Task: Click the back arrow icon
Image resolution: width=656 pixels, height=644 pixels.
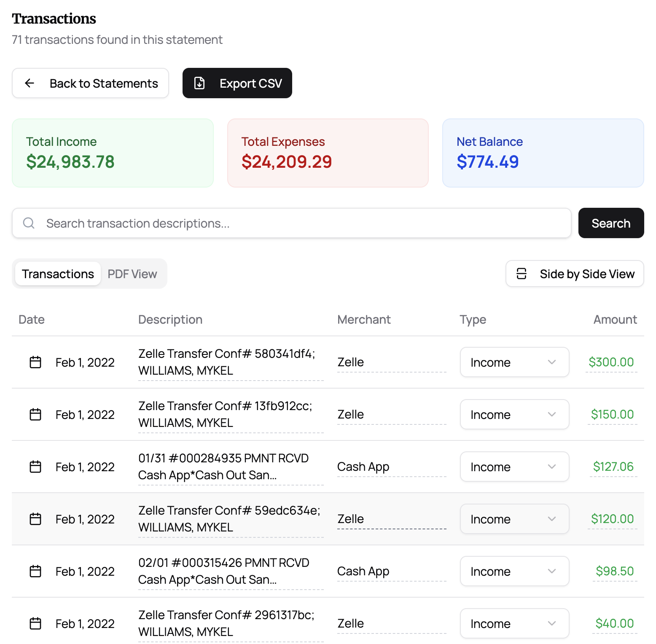Action: pyautogui.click(x=30, y=83)
